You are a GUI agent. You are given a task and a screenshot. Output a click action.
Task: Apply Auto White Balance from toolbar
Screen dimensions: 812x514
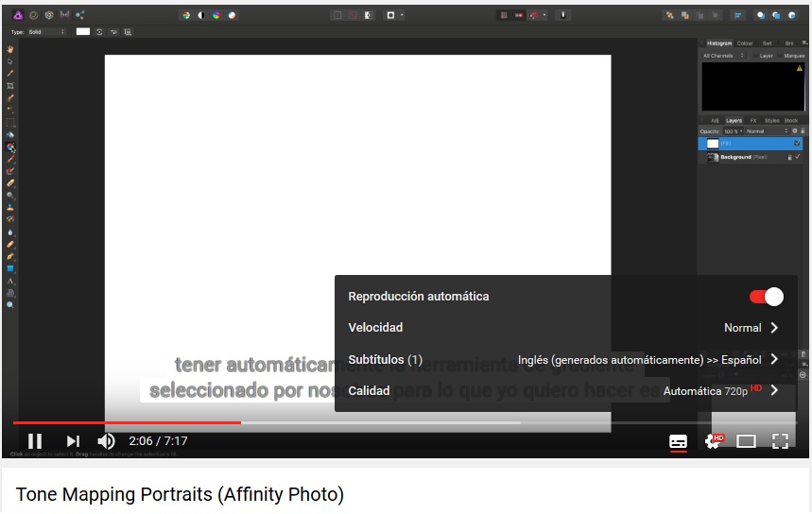click(232, 15)
